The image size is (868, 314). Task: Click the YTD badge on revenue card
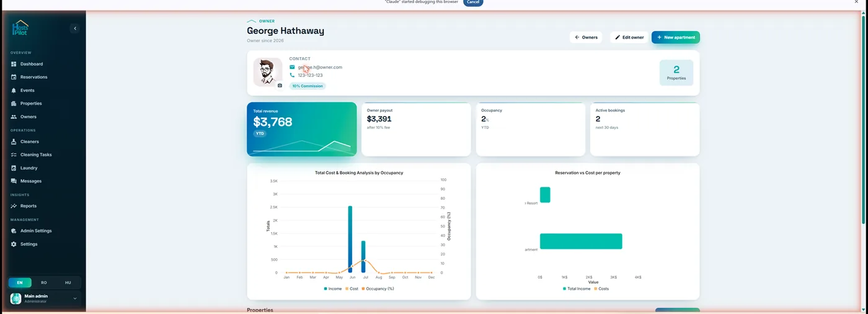click(260, 133)
